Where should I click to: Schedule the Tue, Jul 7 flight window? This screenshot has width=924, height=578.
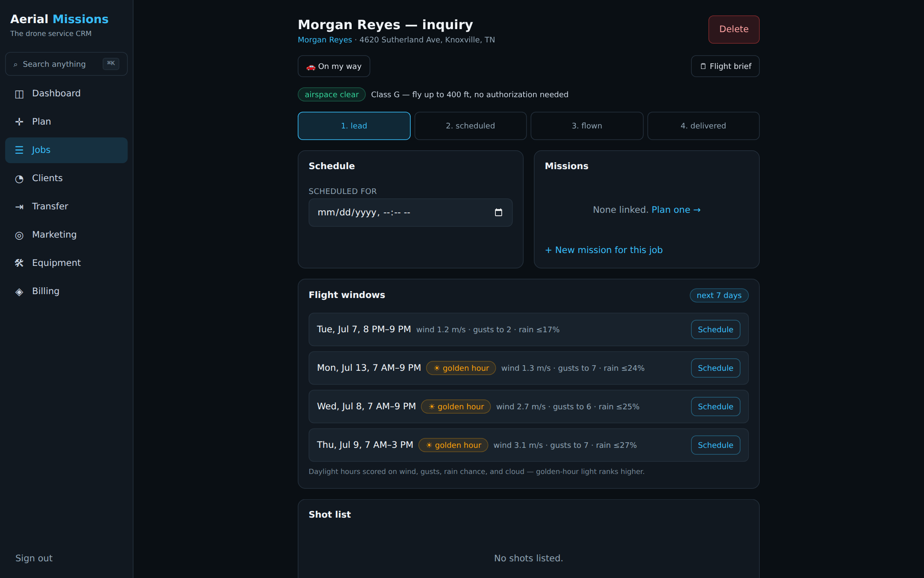coord(715,330)
